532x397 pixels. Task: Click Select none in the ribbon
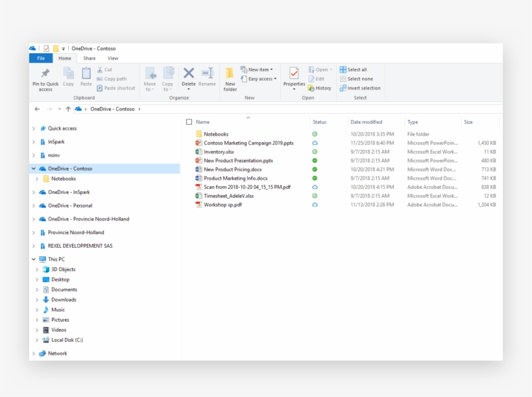pos(356,78)
